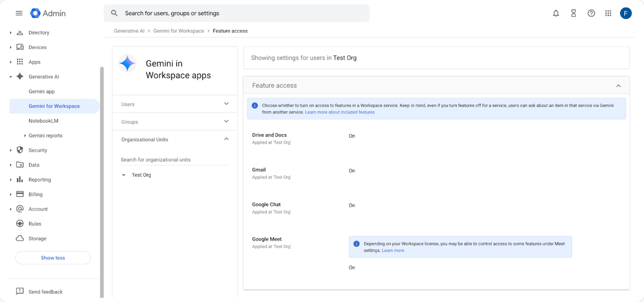
Task: Click the search for users, groups or settings field
Action: coord(237,13)
